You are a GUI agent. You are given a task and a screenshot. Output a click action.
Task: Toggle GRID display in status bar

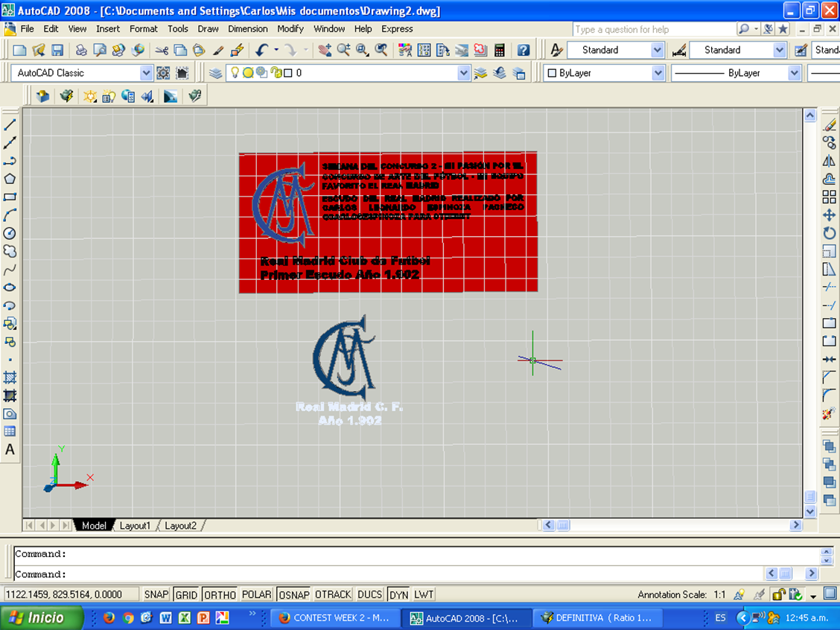186,594
